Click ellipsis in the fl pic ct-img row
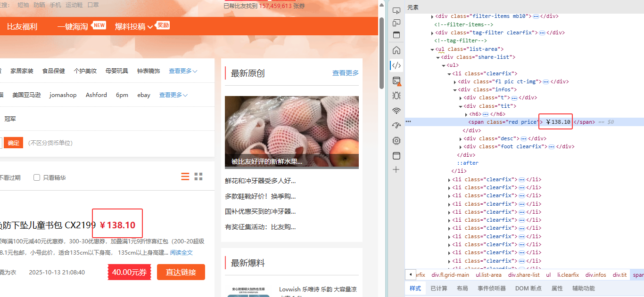The image size is (644, 297). click(x=545, y=81)
